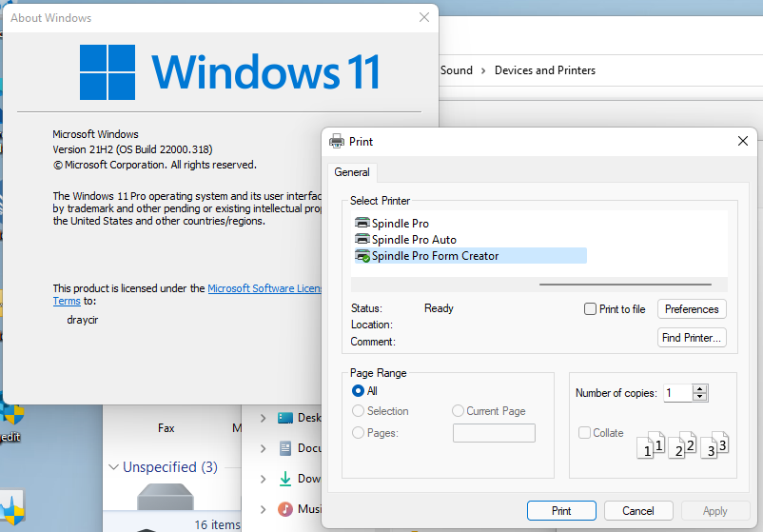
Task: Click the Pages range input field
Action: point(494,433)
